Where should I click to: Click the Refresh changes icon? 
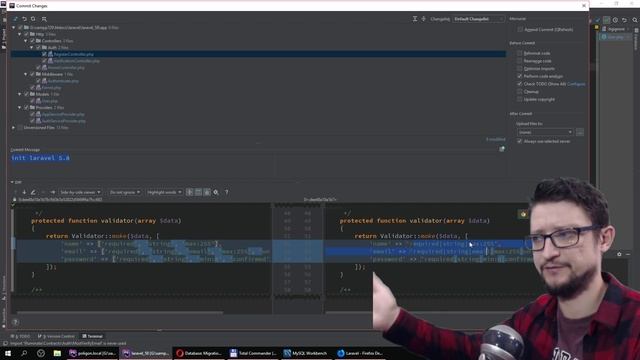tap(33, 19)
